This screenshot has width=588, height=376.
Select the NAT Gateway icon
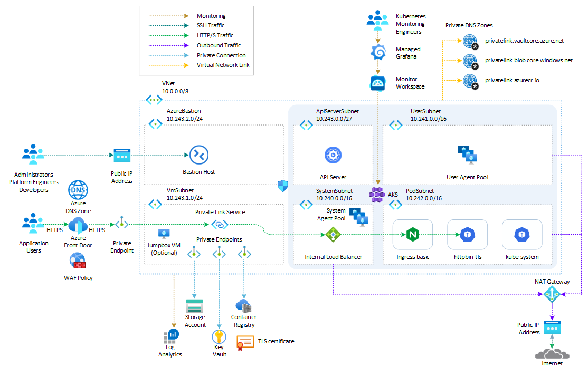(x=552, y=295)
